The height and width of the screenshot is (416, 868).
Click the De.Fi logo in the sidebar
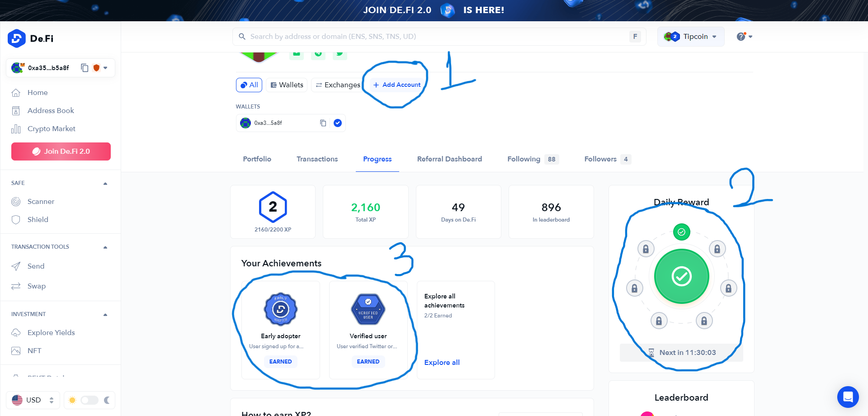coord(30,38)
